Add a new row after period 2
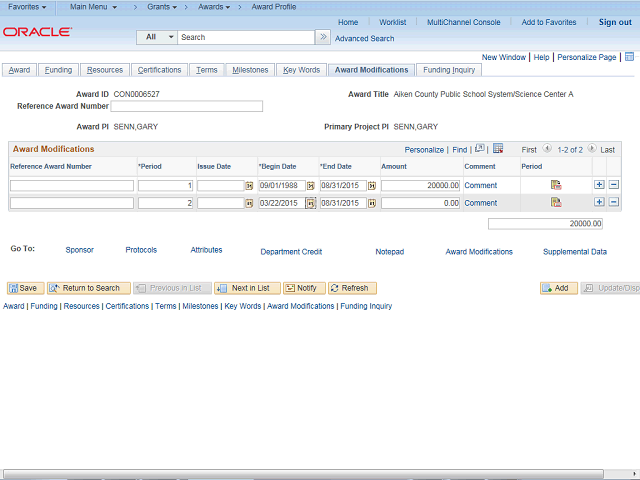This screenshot has height=480, width=640. pyautogui.click(x=599, y=203)
